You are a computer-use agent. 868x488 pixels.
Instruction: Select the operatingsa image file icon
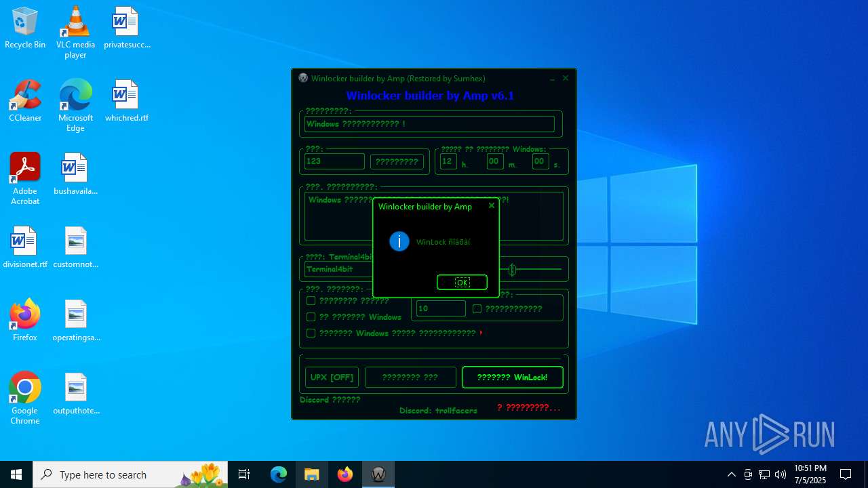(x=76, y=321)
